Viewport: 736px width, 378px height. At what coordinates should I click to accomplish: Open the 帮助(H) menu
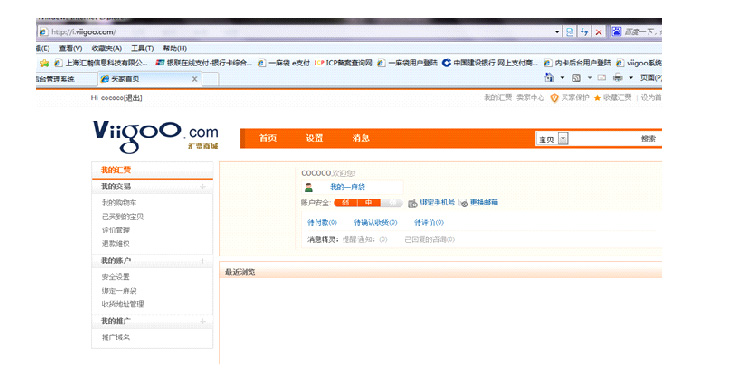tap(175, 48)
